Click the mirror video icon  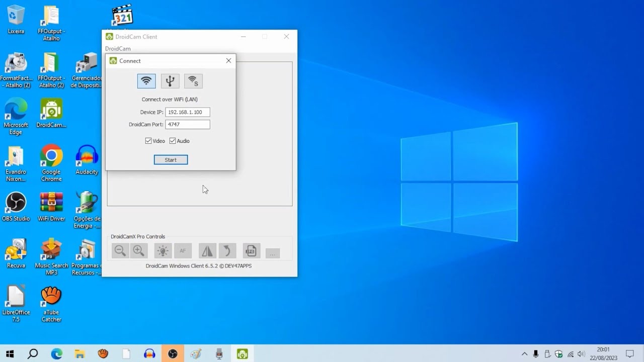[x=207, y=250]
